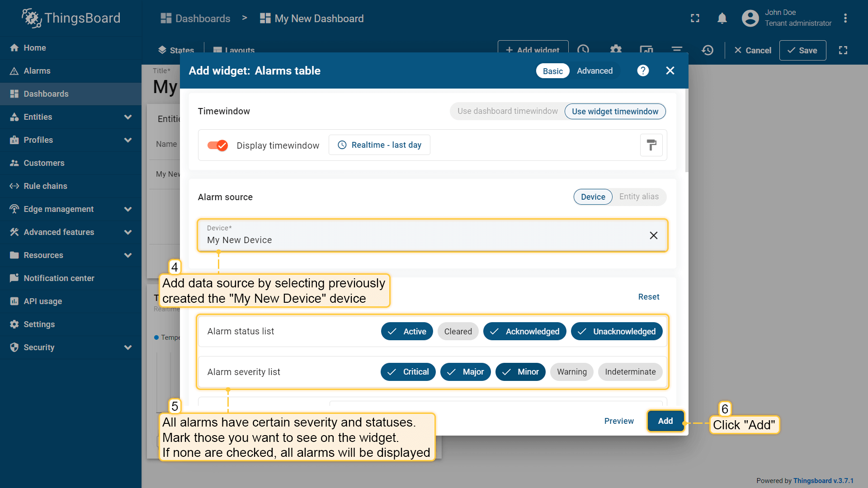Screen dimensions: 868x488
Task: Open the API usage page
Action: (42, 301)
